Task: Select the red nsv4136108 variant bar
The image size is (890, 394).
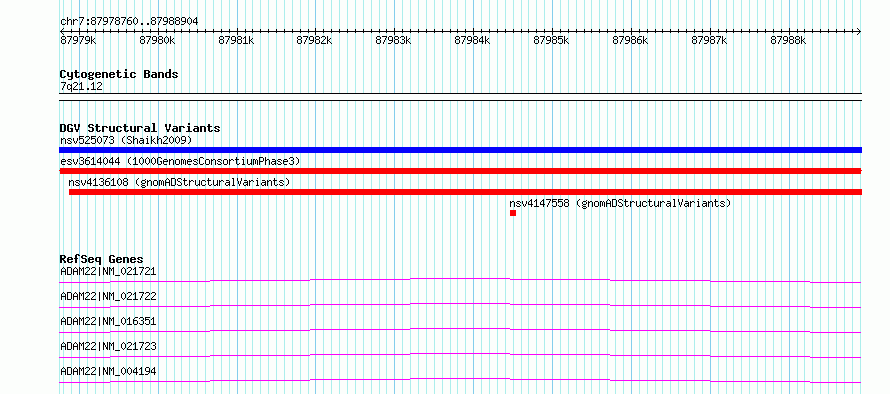Action: coord(465,192)
